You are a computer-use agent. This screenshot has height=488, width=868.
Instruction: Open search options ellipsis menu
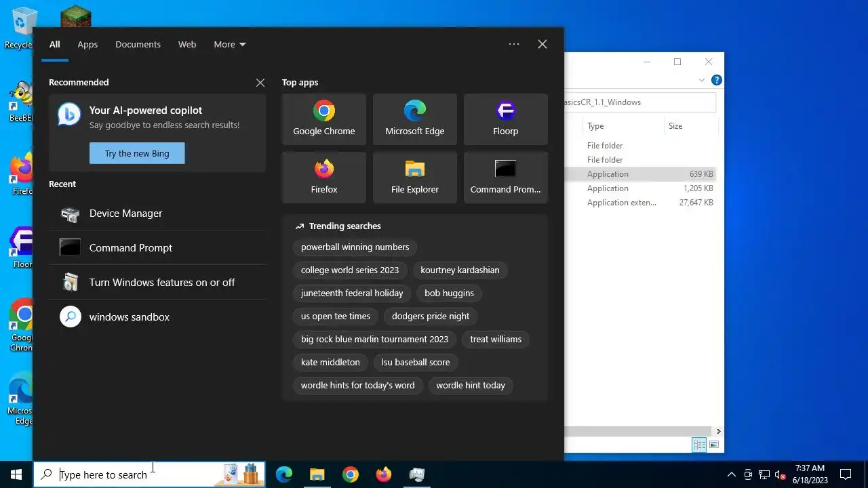pos(514,44)
